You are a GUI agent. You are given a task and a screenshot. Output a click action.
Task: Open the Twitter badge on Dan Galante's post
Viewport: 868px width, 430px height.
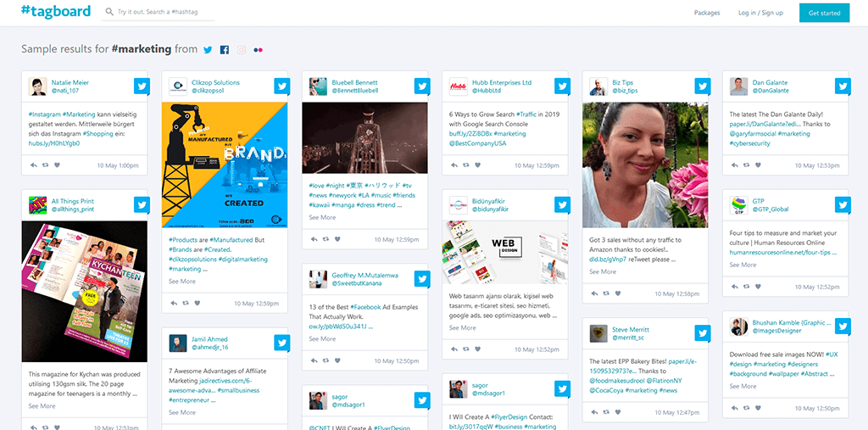843,87
